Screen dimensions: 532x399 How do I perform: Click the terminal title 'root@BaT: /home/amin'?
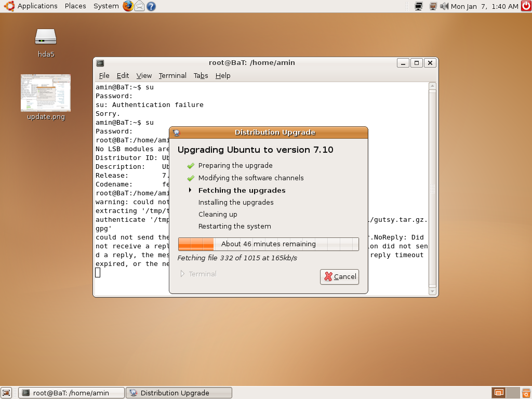click(252, 63)
